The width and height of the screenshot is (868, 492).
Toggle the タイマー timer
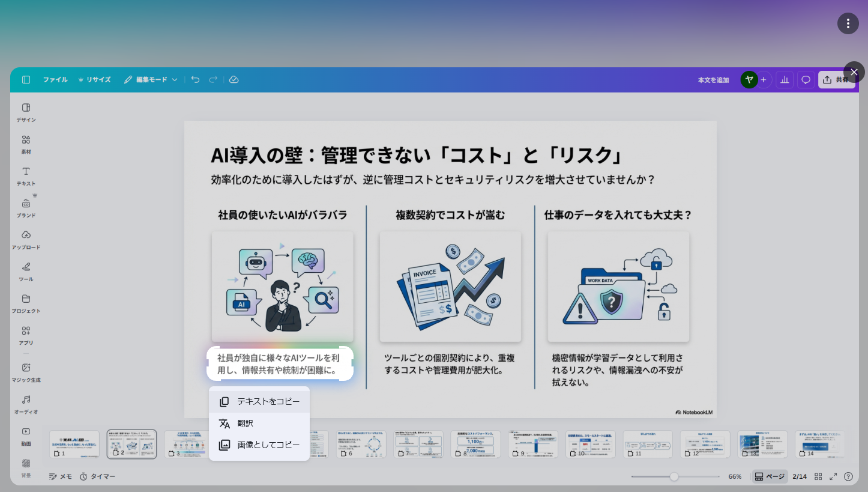pyautogui.click(x=96, y=476)
